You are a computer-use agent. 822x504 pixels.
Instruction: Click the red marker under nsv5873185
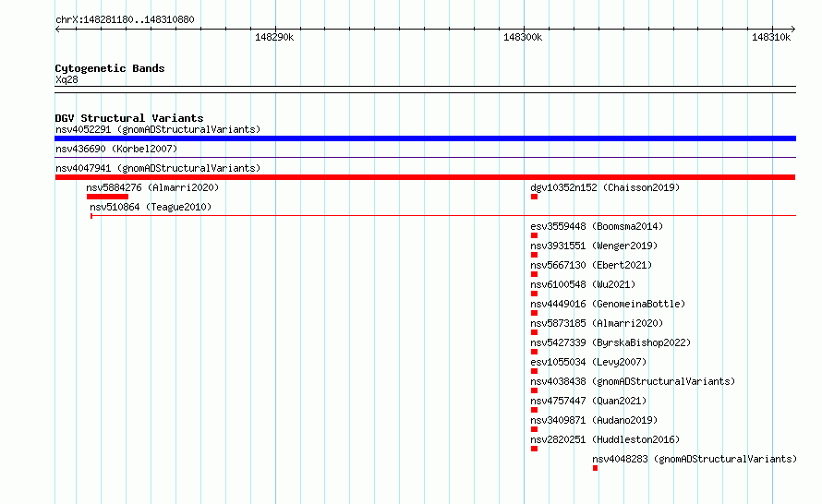point(534,332)
